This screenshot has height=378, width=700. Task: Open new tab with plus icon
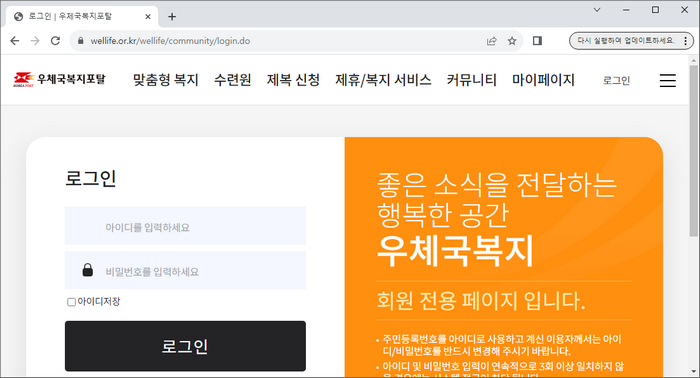[172, 17]
